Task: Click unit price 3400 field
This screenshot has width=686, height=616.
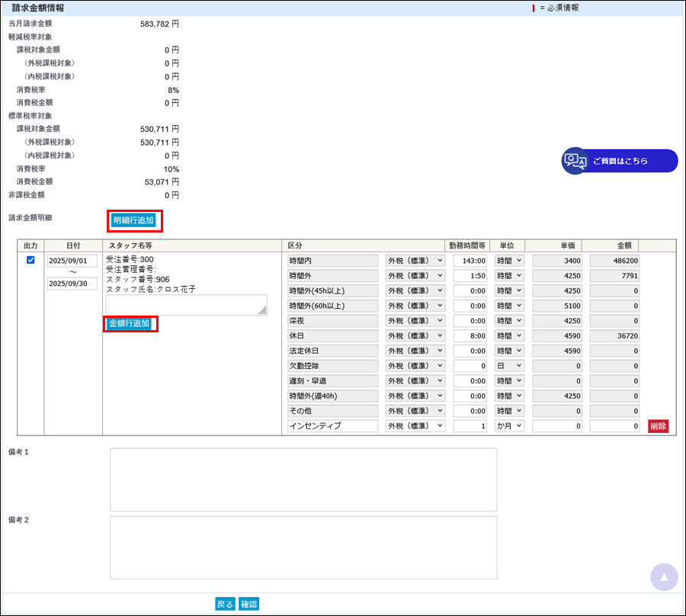Action: tap(557, 261)
